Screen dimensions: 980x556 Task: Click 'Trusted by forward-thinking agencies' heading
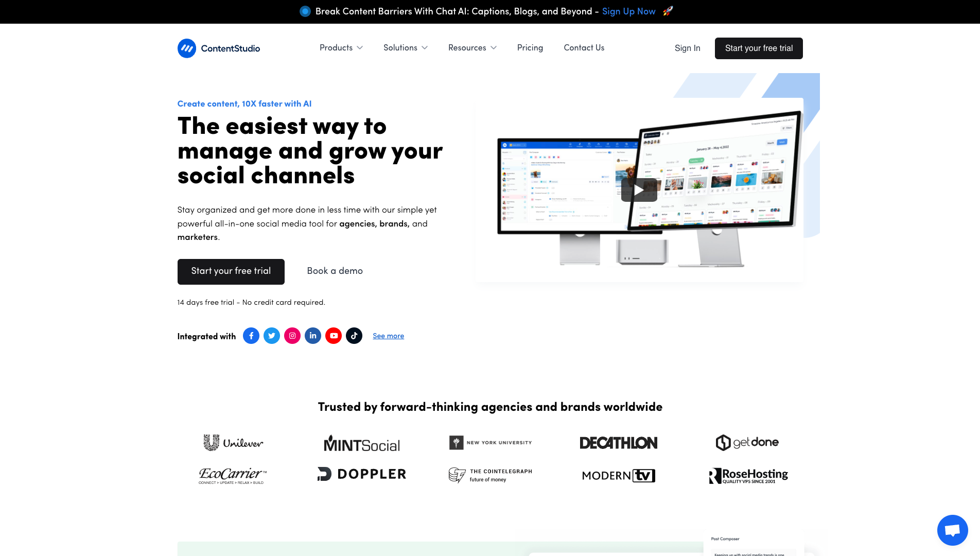pyautogui.click(x=490, y=407)
